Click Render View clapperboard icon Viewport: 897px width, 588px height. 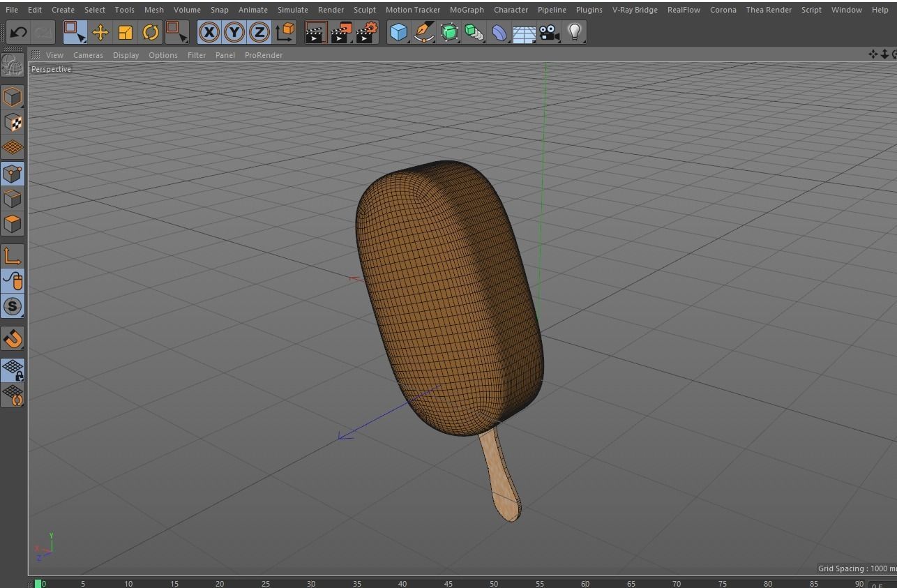coord(315,32)
